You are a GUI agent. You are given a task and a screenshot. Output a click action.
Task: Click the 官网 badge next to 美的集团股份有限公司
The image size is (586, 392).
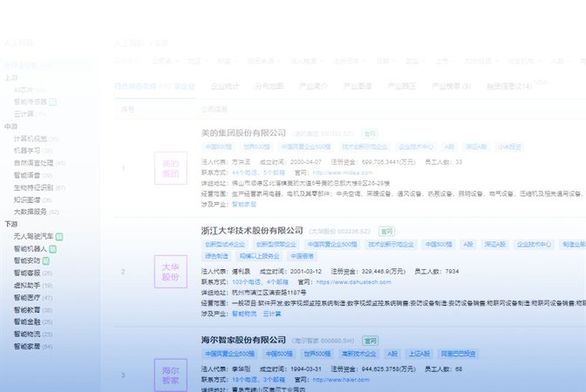(x=370, y=133)
